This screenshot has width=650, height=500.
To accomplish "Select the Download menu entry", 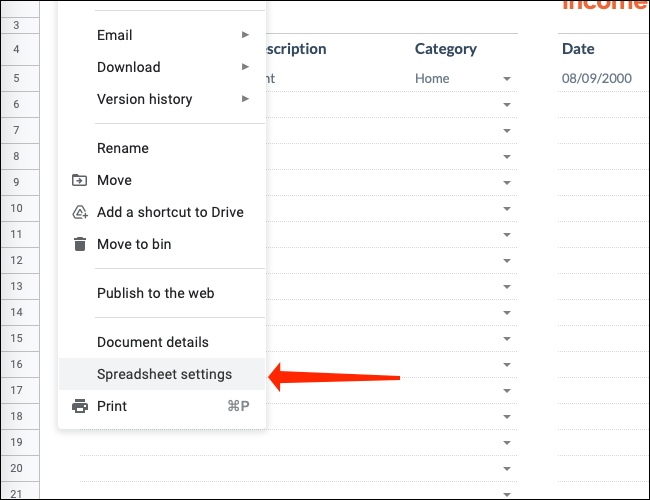I will 128,67.
